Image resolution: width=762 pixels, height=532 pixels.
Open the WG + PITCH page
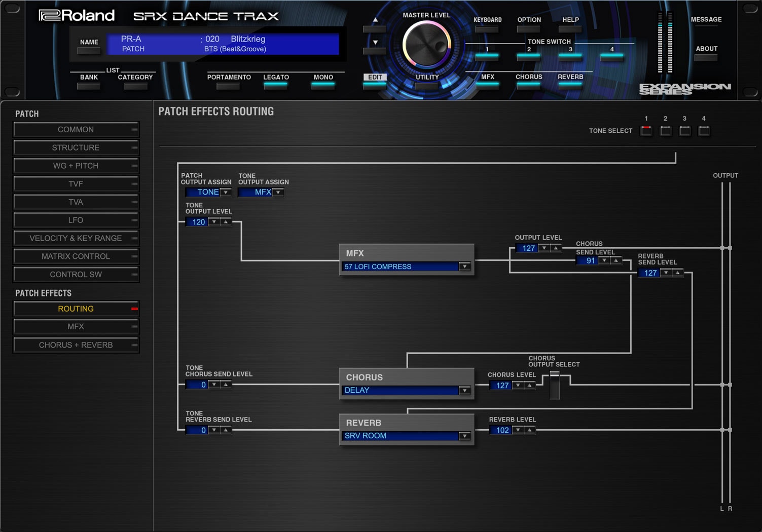76,166
